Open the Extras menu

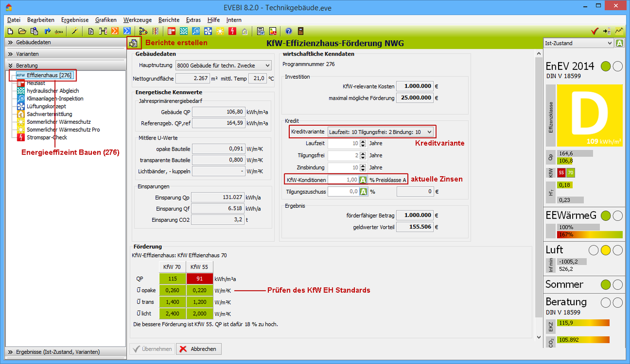click(193, 19)
